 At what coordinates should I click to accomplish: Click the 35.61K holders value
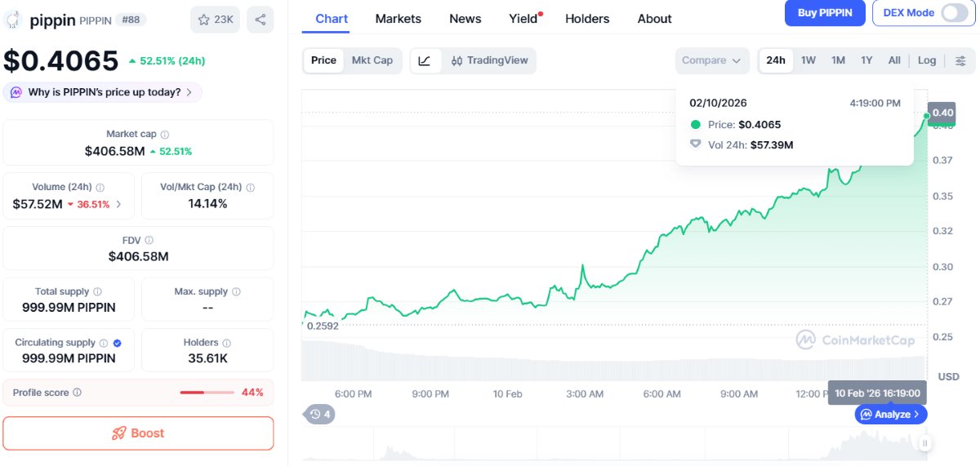tap(207, 358)
